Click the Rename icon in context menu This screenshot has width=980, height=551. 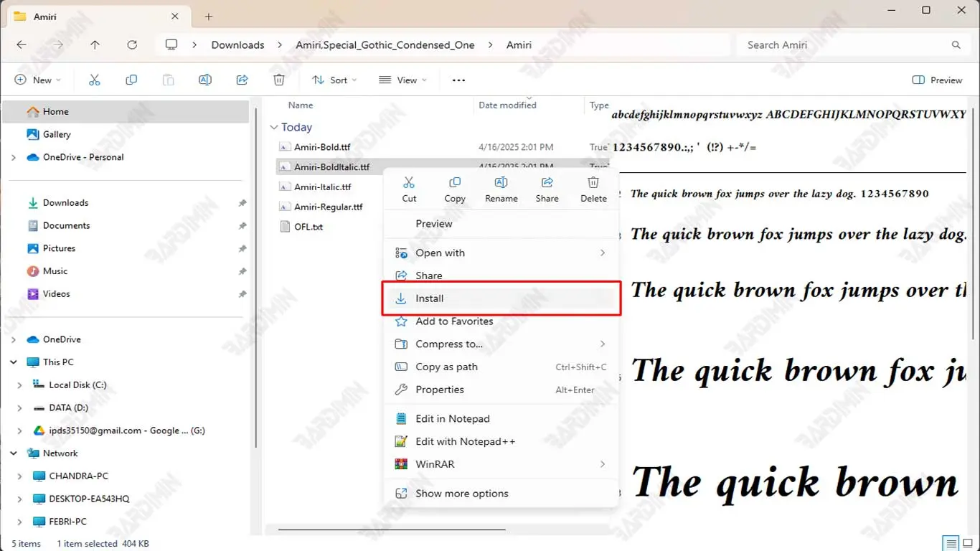[x=501, y=183]
